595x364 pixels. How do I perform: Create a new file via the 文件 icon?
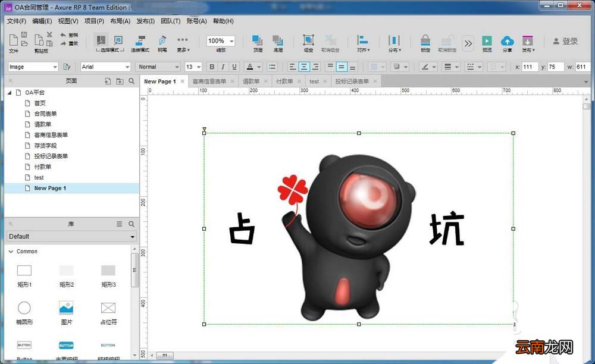pyautogui.click(x=13, y=40)
